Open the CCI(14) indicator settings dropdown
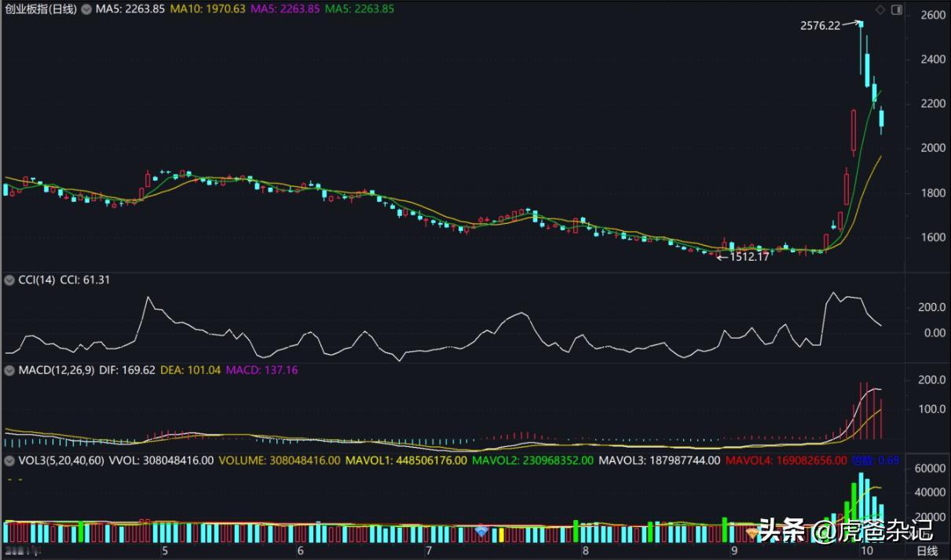 point(9,280)
